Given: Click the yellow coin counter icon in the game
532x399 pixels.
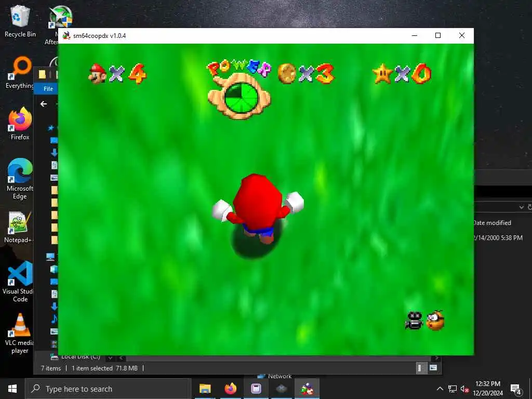Looking at the screenshot, I should pyautogui.click(x=287, y=73).
